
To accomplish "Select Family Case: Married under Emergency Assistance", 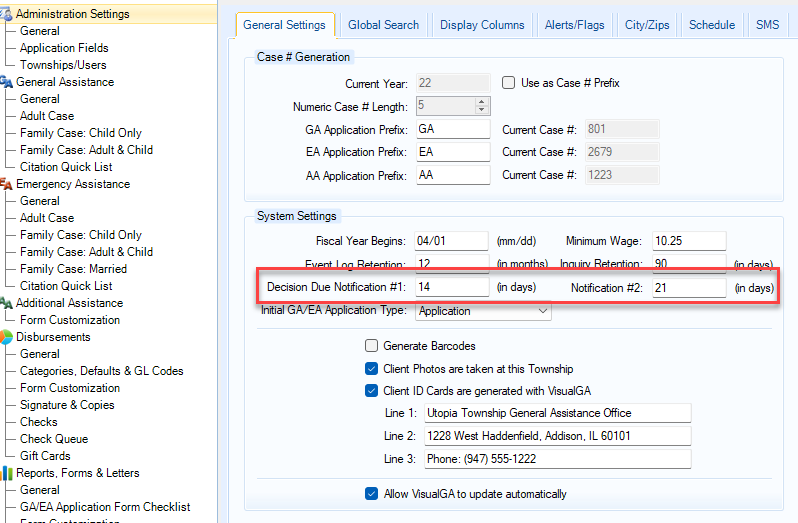I will (73, 269).
